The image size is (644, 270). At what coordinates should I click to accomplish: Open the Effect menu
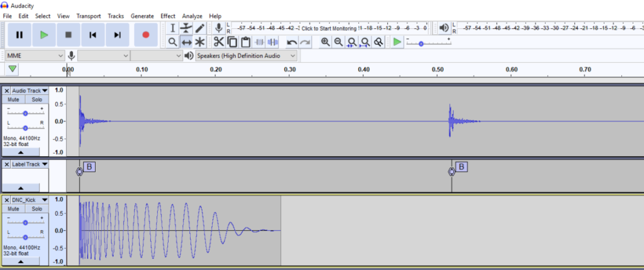168,16
